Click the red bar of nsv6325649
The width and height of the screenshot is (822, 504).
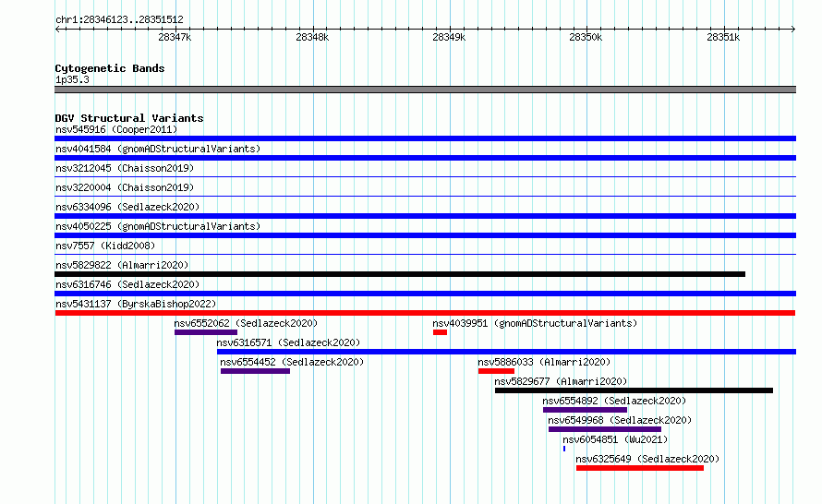click(x=640, y=468)
